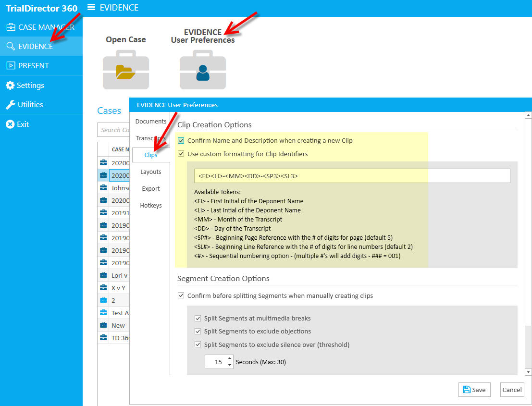Image resolution: width=532 pixels, height=406 pixels.
Task: Toggle Confirm Name and Description checkbox
Action: tap(181, 140)
